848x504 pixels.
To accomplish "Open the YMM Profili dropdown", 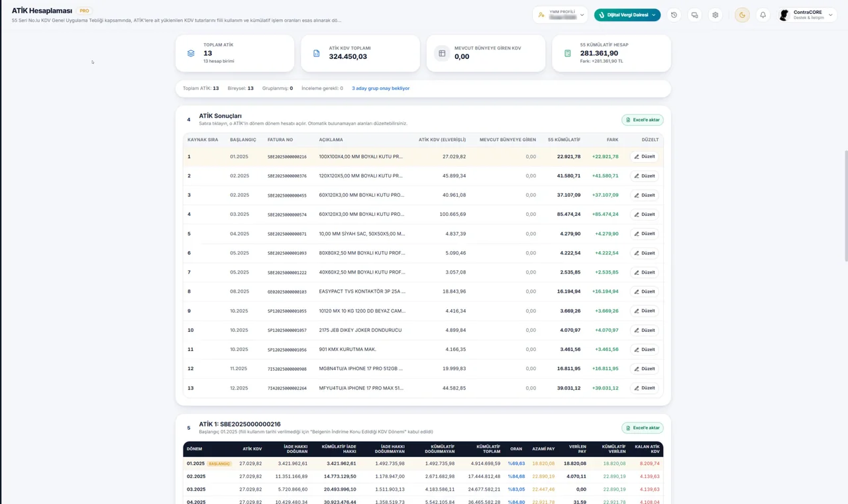I will 560,15.
